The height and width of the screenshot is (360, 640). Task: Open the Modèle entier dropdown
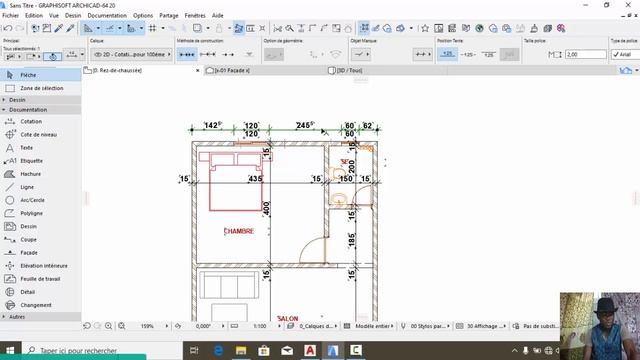pos(374,326)
